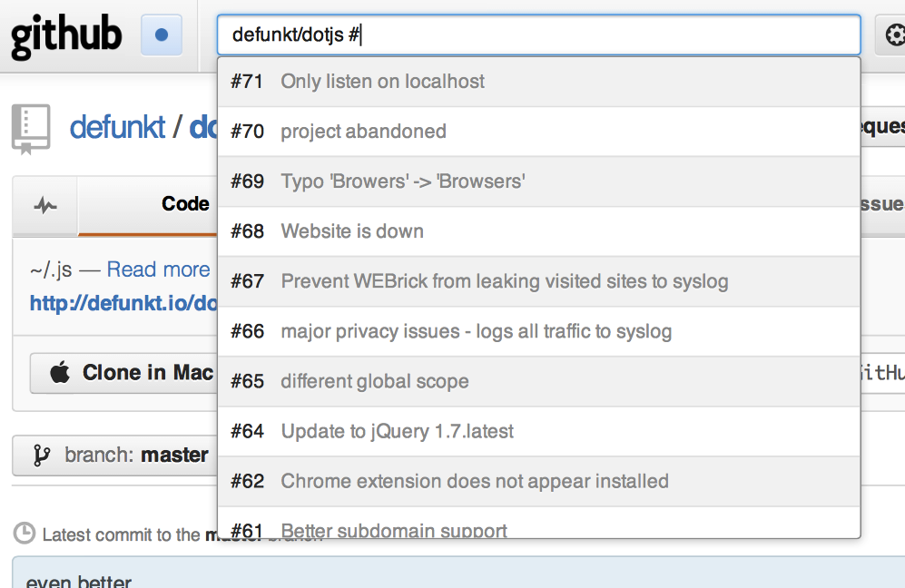
Task: Click the branch icon beside master
Action: 41,456
